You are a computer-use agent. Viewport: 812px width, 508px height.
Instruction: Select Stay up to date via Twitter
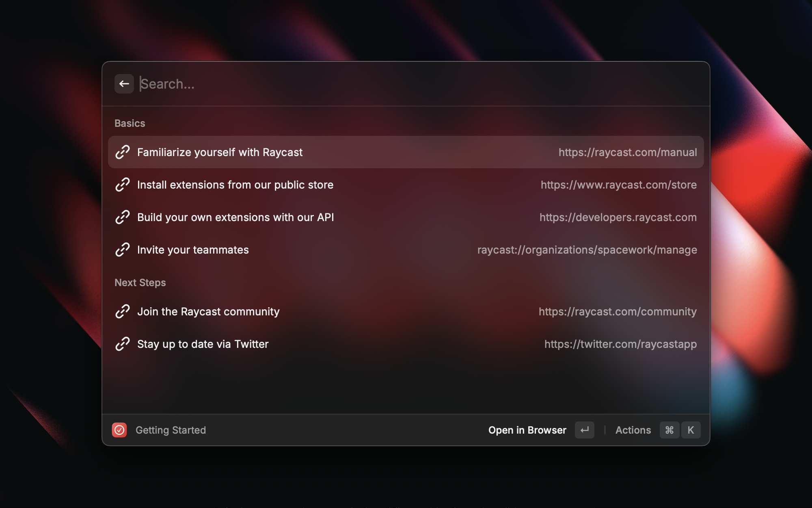coord(406,344)
